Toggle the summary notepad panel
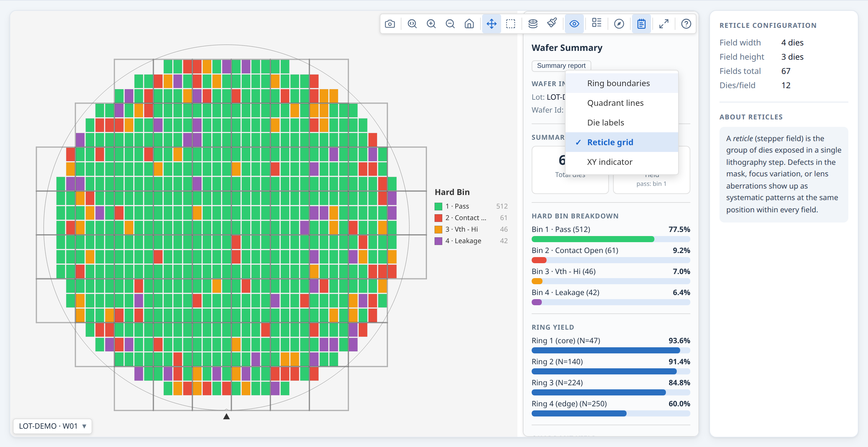This screenshot has height=447, width=868. (642, 24)
